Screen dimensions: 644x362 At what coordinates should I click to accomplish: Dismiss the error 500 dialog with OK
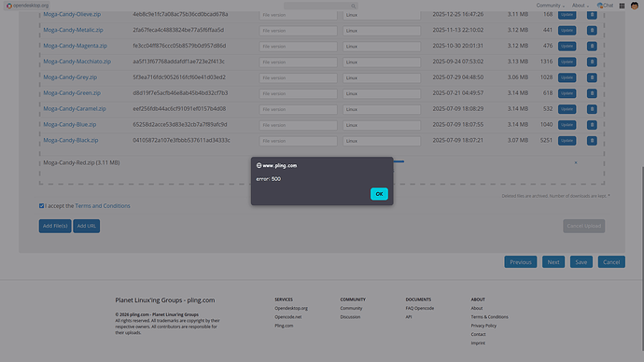pos(379,194)
